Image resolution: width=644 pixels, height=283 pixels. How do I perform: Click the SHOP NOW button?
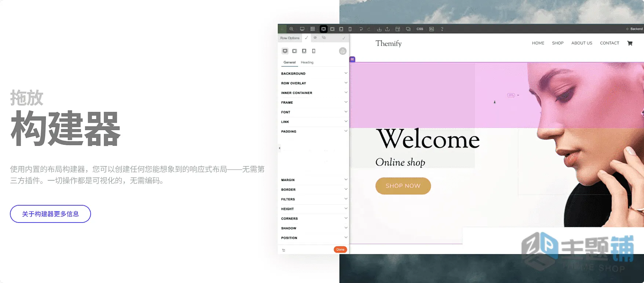click(x=403, y=186)
